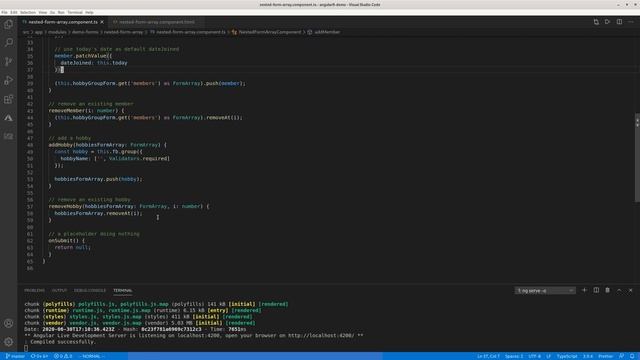Open the Selection menu
The width and height of the screenshot is (640, 360).
tap(28, 12)
